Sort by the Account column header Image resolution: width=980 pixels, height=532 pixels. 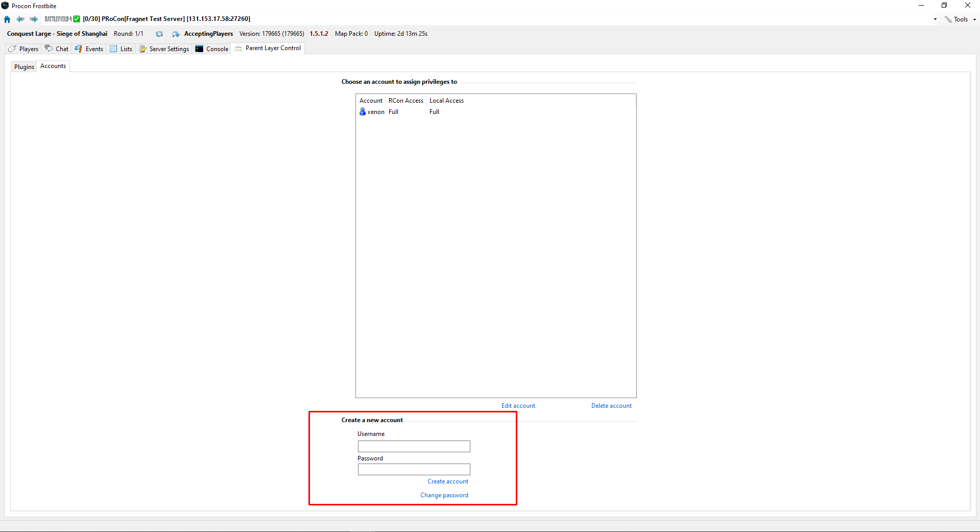pyautogui.click(x=371, y=101)
